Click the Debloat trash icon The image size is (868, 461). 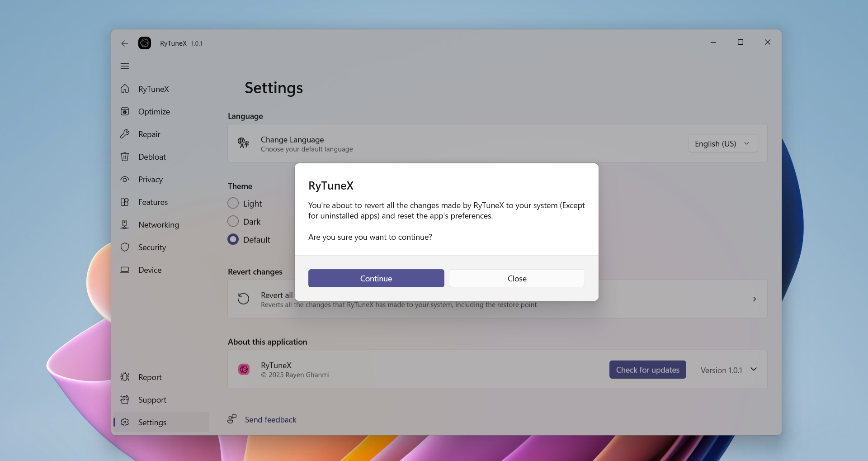coord(125,157)
